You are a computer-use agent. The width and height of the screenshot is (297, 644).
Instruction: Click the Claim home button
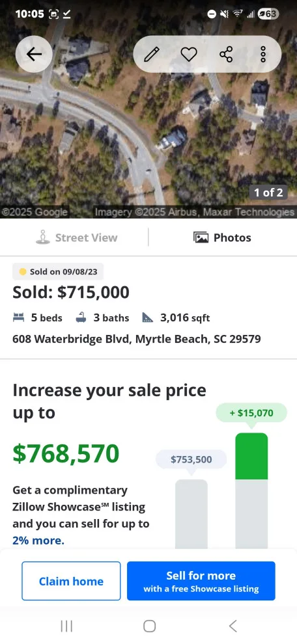coord(71,581)
